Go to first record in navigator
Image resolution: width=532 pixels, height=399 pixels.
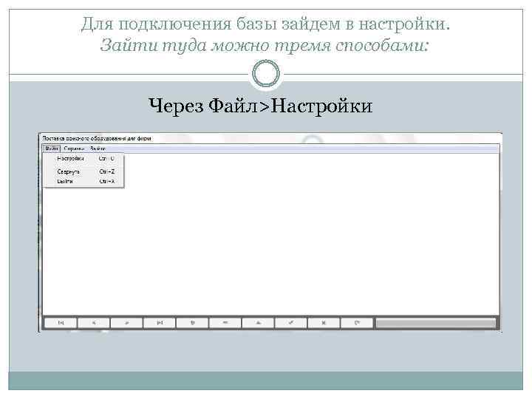pyautogui.click(x=61, y=323)
